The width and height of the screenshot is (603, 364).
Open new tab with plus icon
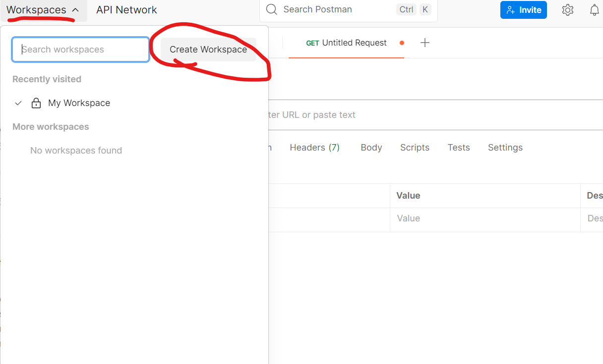coord(425,43)
